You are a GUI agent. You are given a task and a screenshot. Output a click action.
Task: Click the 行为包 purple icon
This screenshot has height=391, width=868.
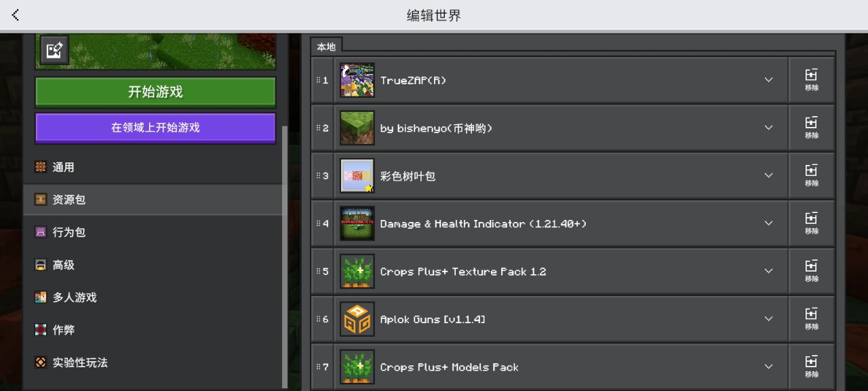click(41, 232)
